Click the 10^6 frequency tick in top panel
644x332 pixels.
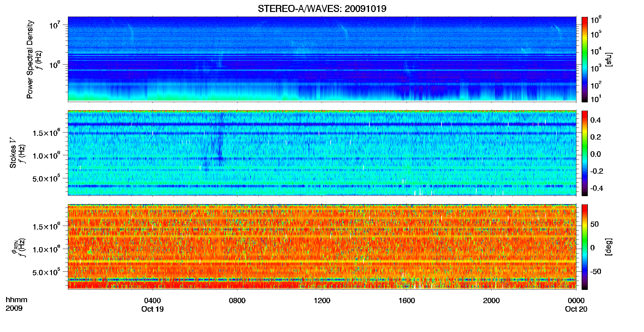pyautogui.click(x=55, y=65)
